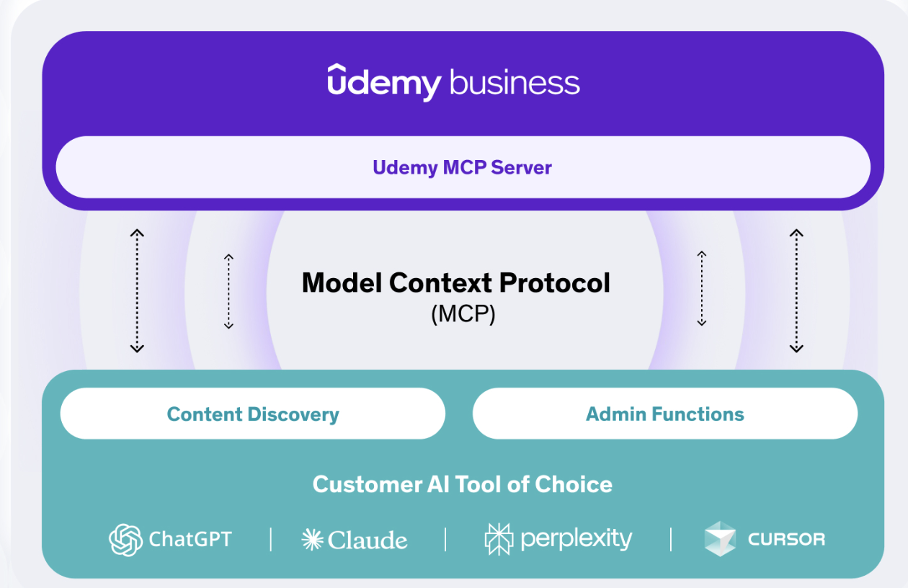Click the Perplexity logo icon
This screenshot has width=908, height=588.
click(499, 539)
